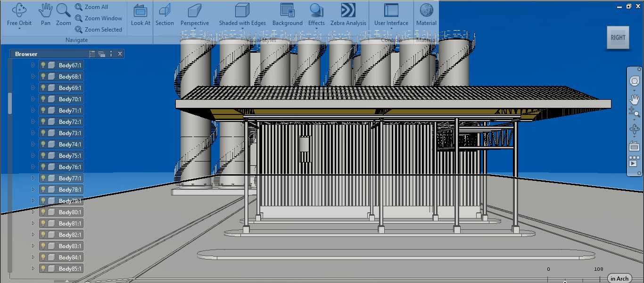Click the Browser panel window layout icon
This screenshot has width=644, height=283.
point(102,54)
